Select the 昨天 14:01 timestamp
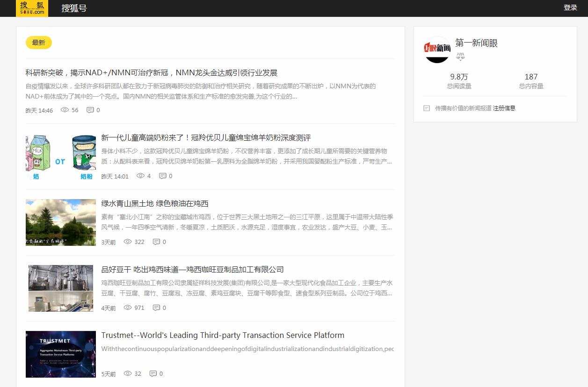The width and height of the screenshot is (588, 387). click(x=115, y=176)
